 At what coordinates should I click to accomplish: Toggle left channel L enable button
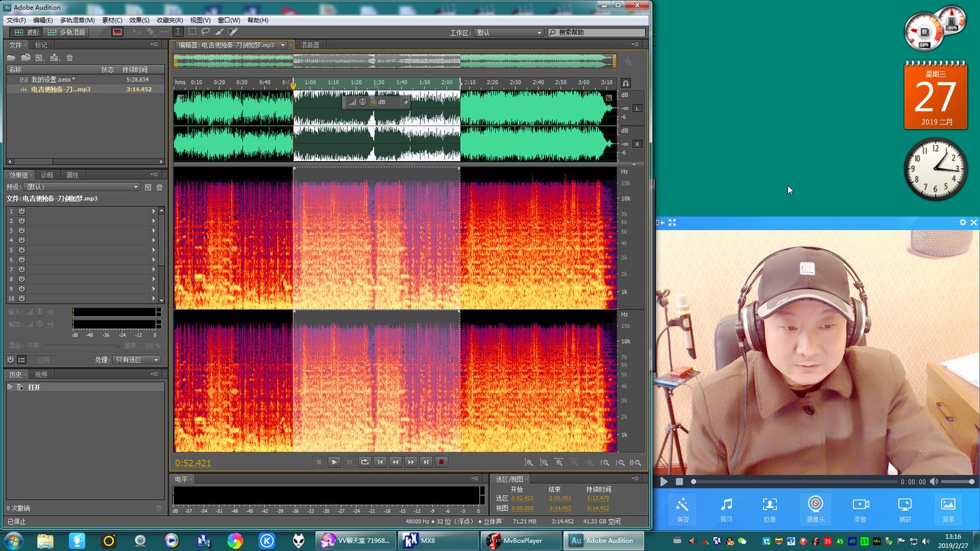pos(637,108)
